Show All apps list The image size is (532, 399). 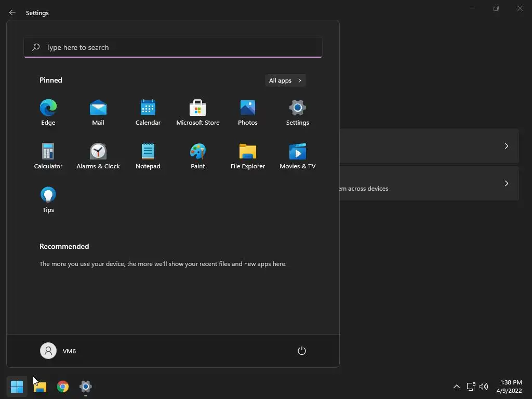[x=285, y=81]
